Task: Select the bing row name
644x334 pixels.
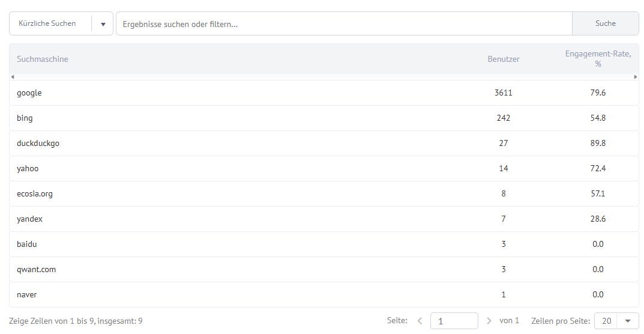Action: point(25,118)
